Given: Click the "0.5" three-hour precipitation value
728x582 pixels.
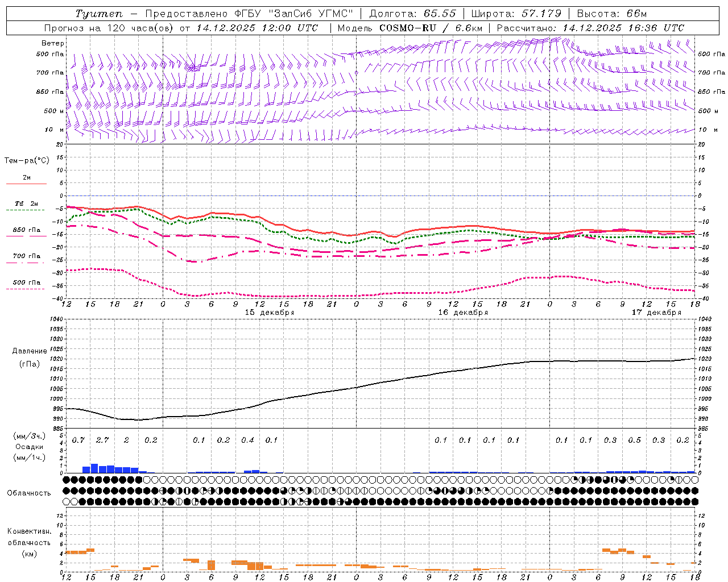Looking at the screenshot, I should [634, 440].
